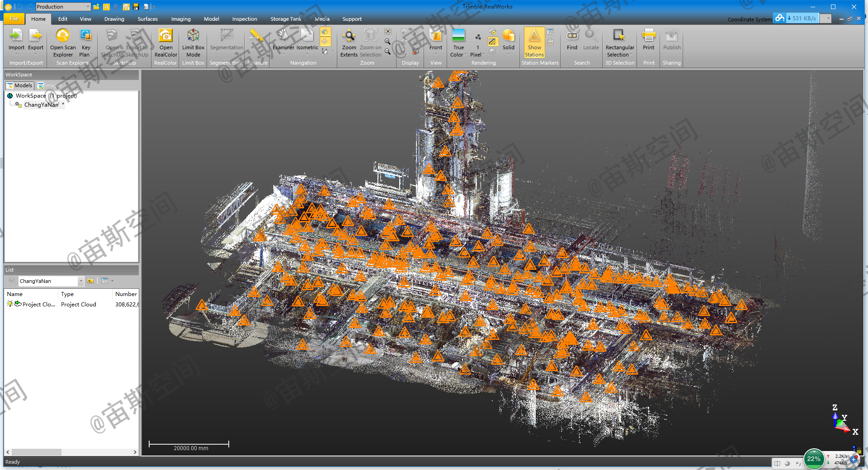Click the Export icon in the ribbon
This screenshot has height=470, width=868.
coord(35,35)
